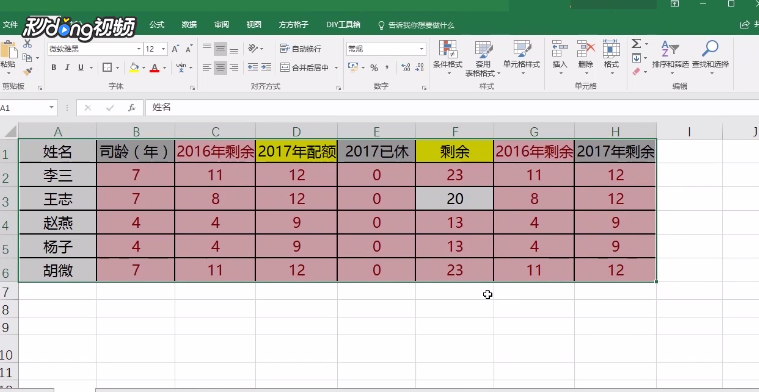This screenshot has height=392, width=759.
Task: Click the accounting number format icon
Action: coord(353,67)
